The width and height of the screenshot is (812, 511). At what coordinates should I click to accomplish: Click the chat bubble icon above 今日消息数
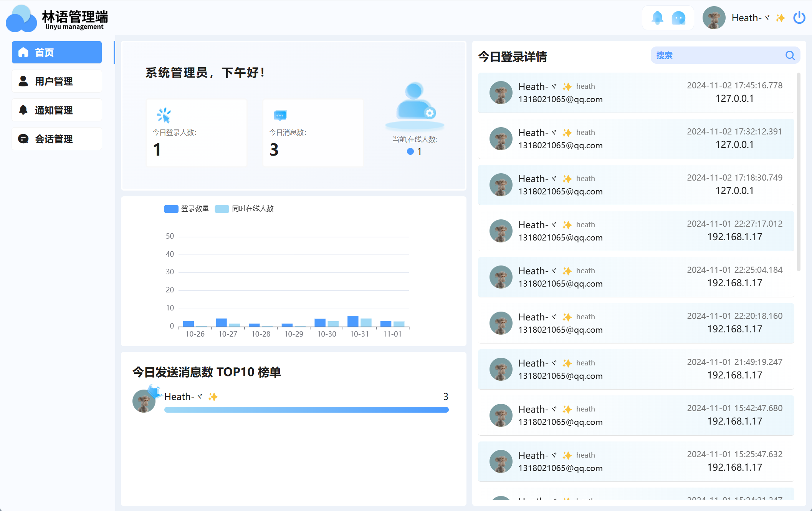click(280, 115)
